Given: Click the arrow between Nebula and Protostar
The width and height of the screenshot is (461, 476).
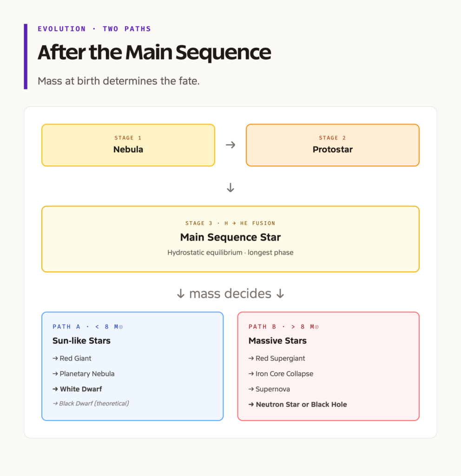Looking at the screenshot, I should point(230,145).
